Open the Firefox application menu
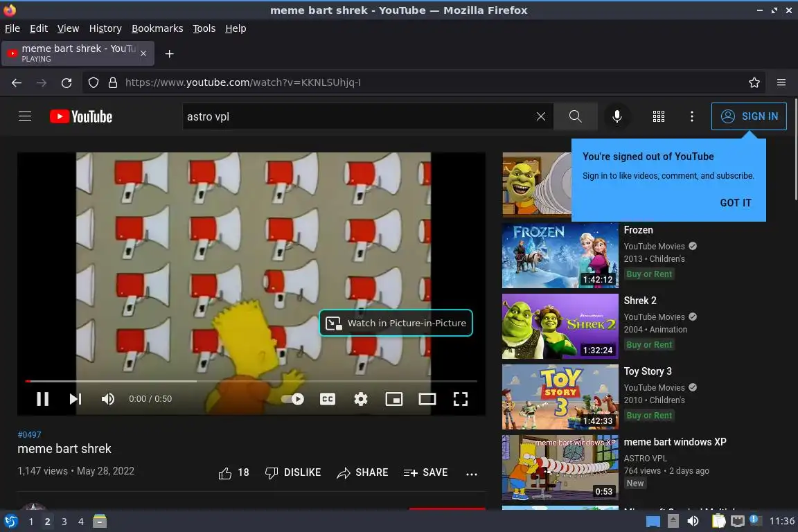 [781, 82]
